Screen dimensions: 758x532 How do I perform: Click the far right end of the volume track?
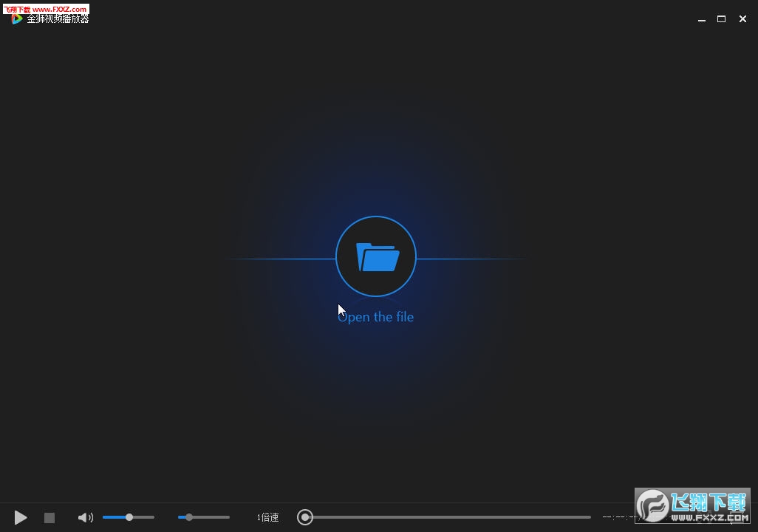pyautogui.click(x=153, y=517)
